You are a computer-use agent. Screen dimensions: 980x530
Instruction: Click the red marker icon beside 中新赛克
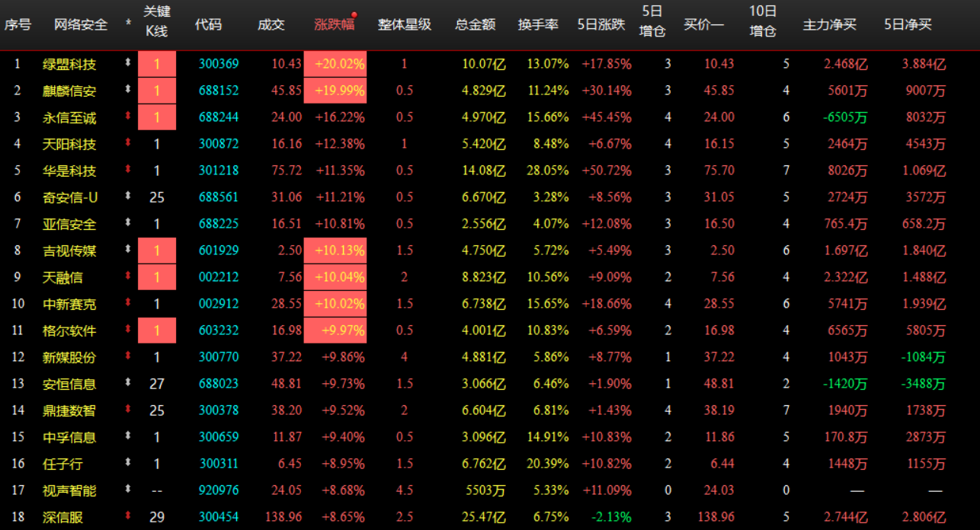128,303
